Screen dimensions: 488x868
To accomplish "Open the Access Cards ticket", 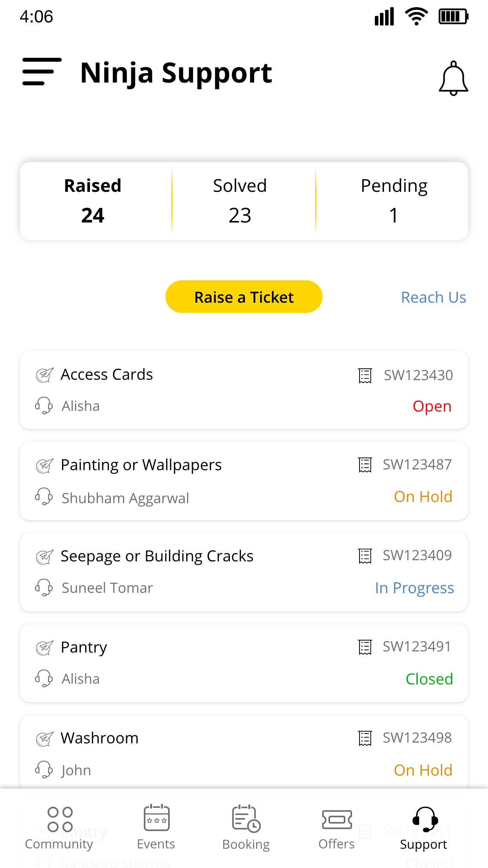I will coord(107,374).
